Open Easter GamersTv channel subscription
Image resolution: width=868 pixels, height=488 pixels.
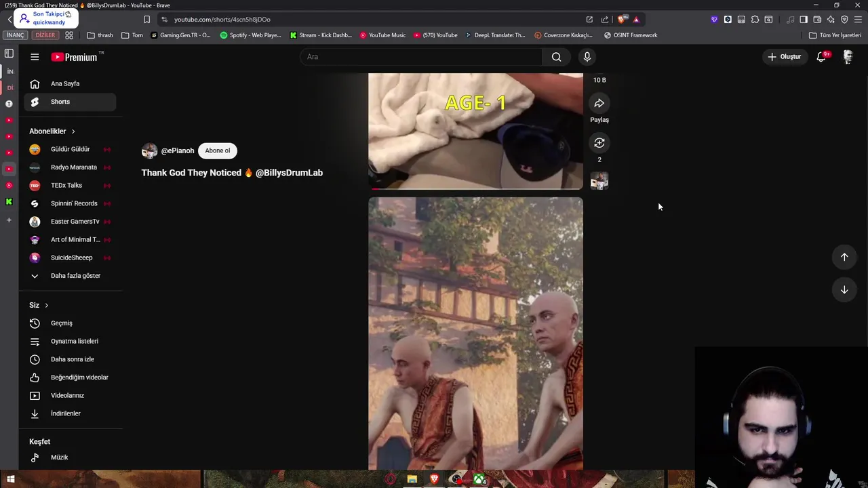70,222
